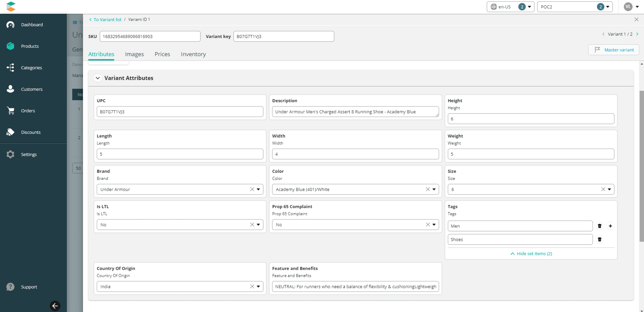
Task: Open the Products section icon
Action: tap(11, 46)
